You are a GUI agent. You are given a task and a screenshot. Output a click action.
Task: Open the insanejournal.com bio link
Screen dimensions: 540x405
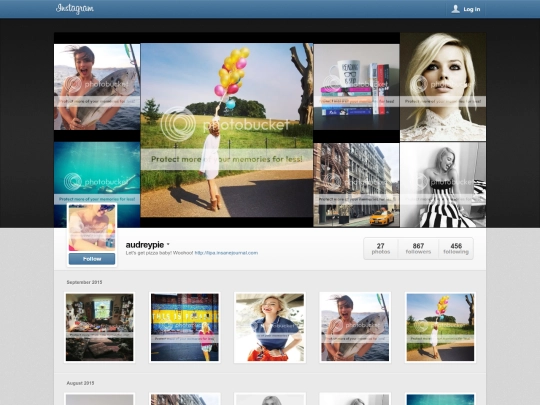(226, 253)
